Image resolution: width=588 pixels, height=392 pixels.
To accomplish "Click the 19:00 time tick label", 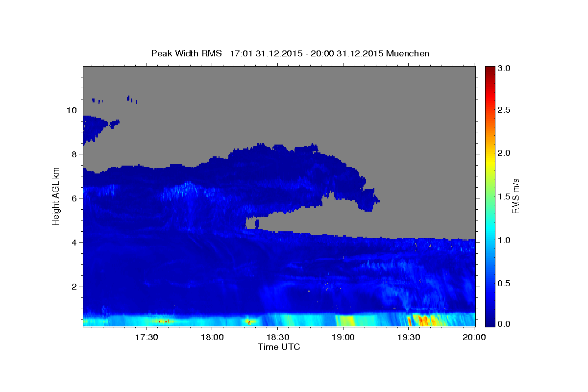I will [x=343, y=338].
